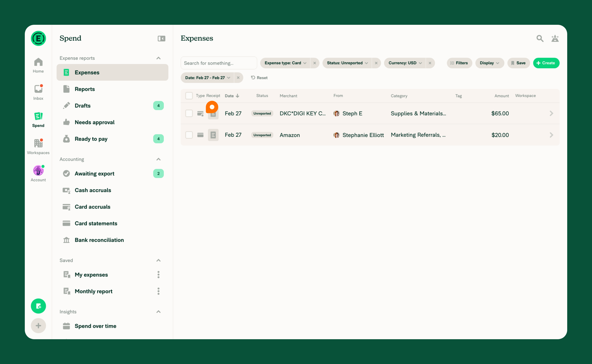Screen dimensions: 592x364
Task: Click Reset filters
Action: (259, 78)
